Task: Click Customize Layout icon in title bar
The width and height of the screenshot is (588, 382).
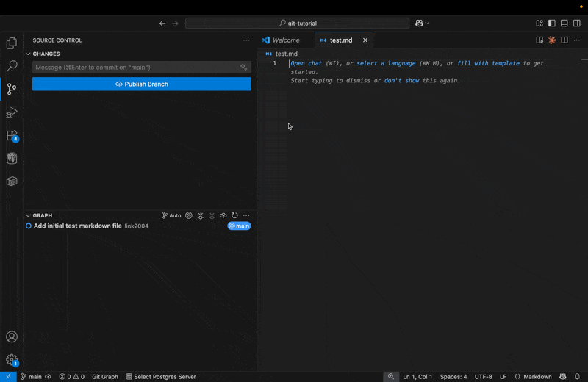Action: [539, 24]
